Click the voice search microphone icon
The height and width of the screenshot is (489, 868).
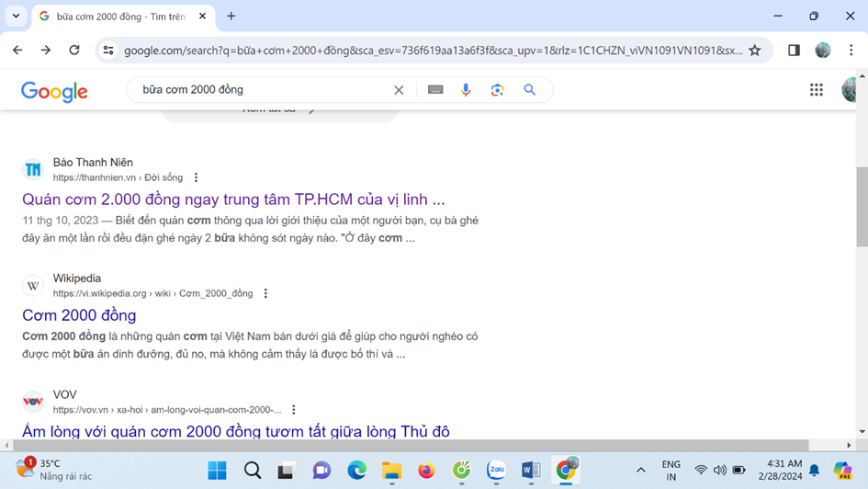(466, 90)
